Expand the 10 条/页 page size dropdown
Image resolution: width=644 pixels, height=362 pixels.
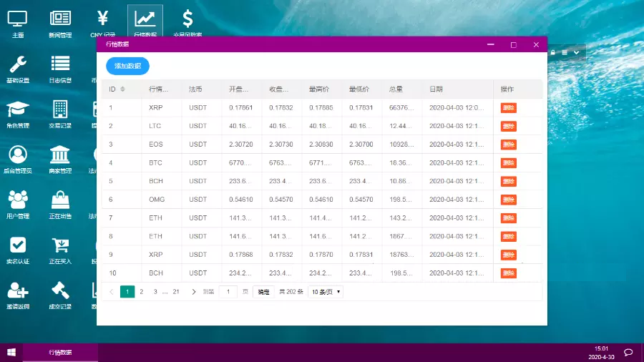click(326, 292)
